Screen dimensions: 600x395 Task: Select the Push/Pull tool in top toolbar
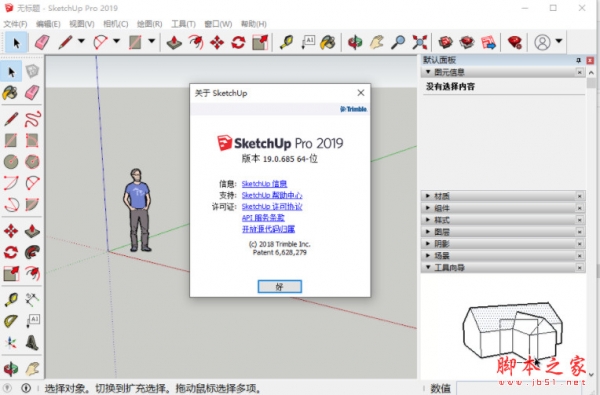(174, 42)
